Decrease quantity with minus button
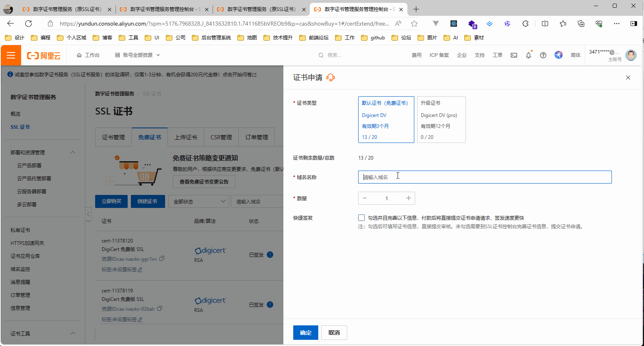 365,198
